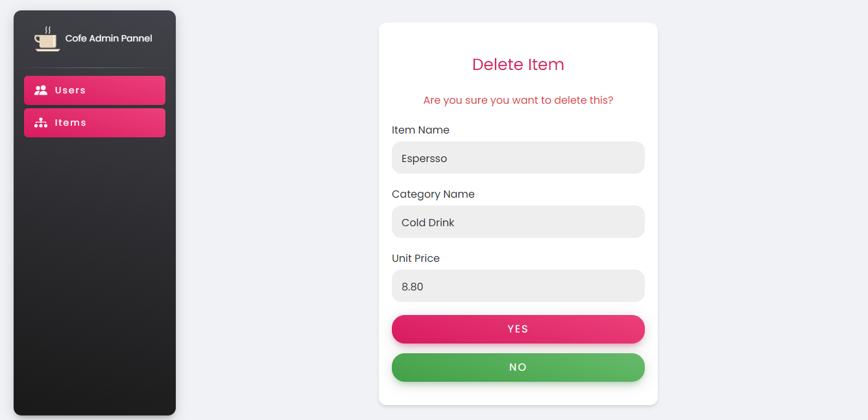This screenshot has height=420, width=868.
Task: Click the empty dark sidebar area below Items
Action: point(95,272)
